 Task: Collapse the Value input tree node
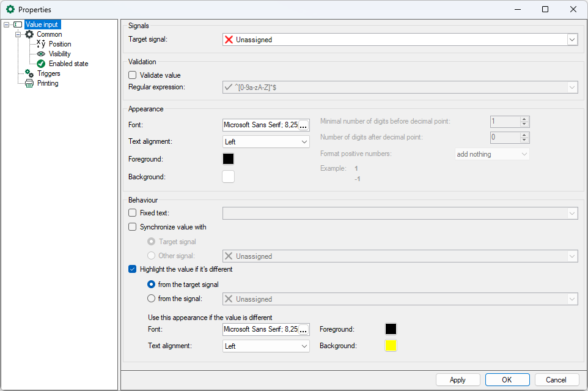point(6,24)
